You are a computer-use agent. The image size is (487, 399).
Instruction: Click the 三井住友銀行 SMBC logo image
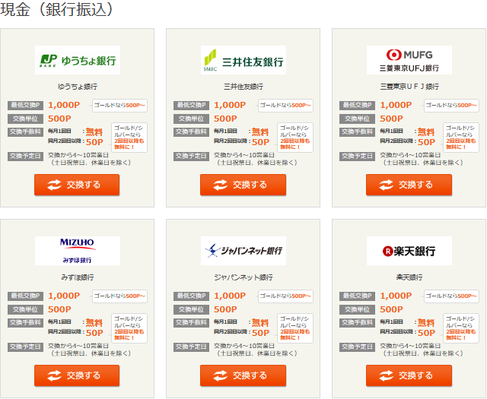tap(243, 60)
